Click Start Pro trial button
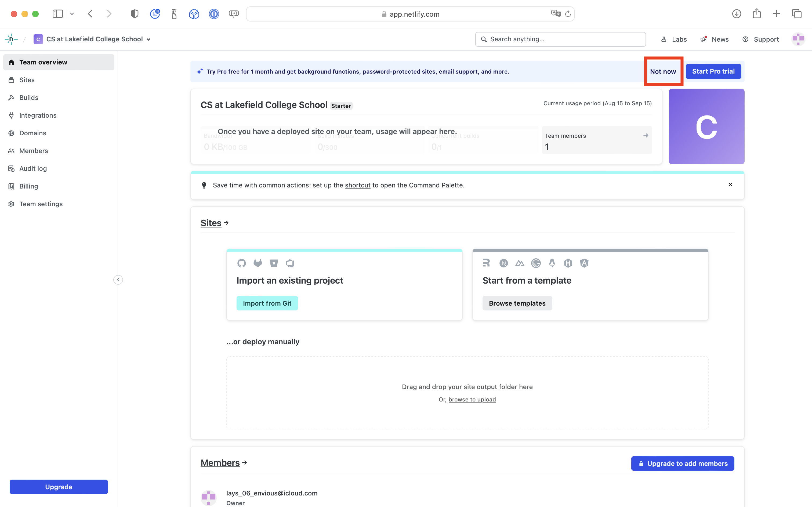 coord(713,71)
